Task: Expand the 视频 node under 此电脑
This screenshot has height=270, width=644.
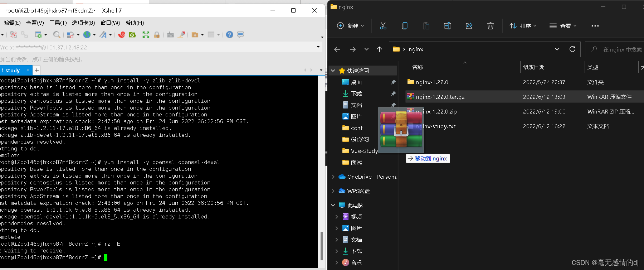Action: point(337,217)
